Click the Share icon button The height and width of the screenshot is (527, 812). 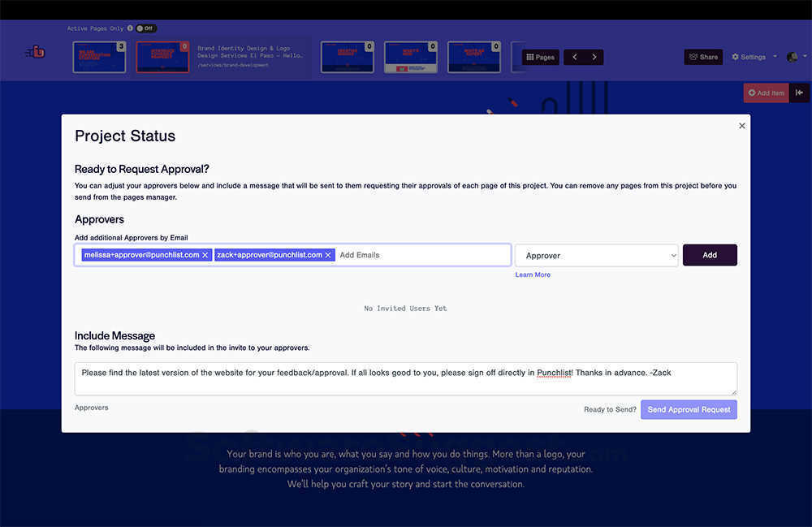[693, 57]
